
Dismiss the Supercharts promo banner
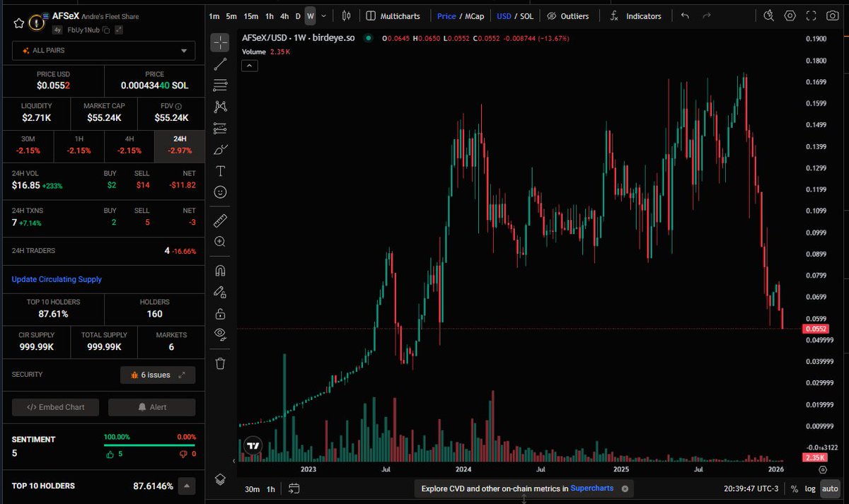tap(625, 488)
